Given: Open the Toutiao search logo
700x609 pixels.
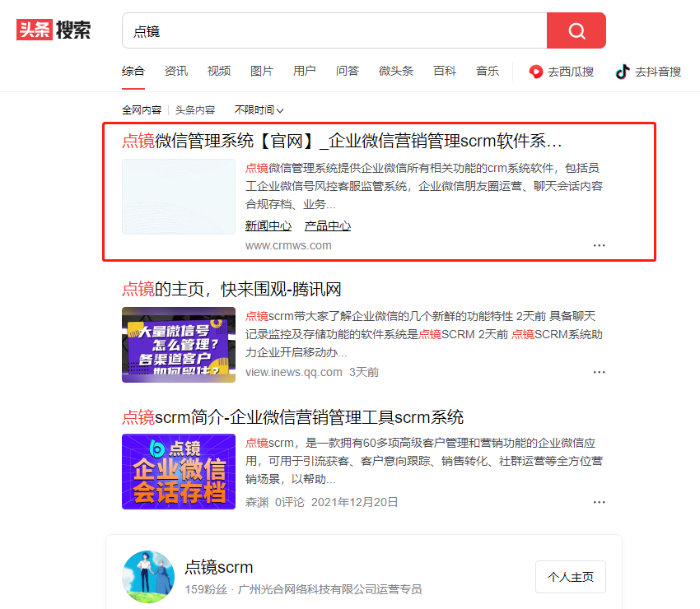Looking at the screenshot, I should (54, 30).
